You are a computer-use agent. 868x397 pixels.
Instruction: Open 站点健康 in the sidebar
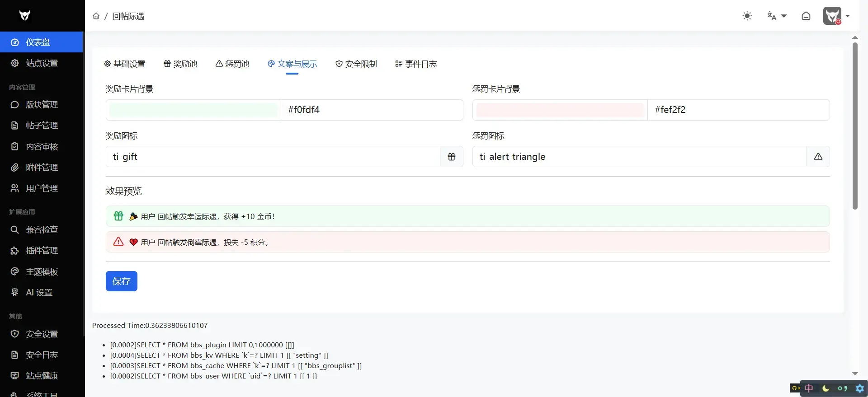[42, 376]
